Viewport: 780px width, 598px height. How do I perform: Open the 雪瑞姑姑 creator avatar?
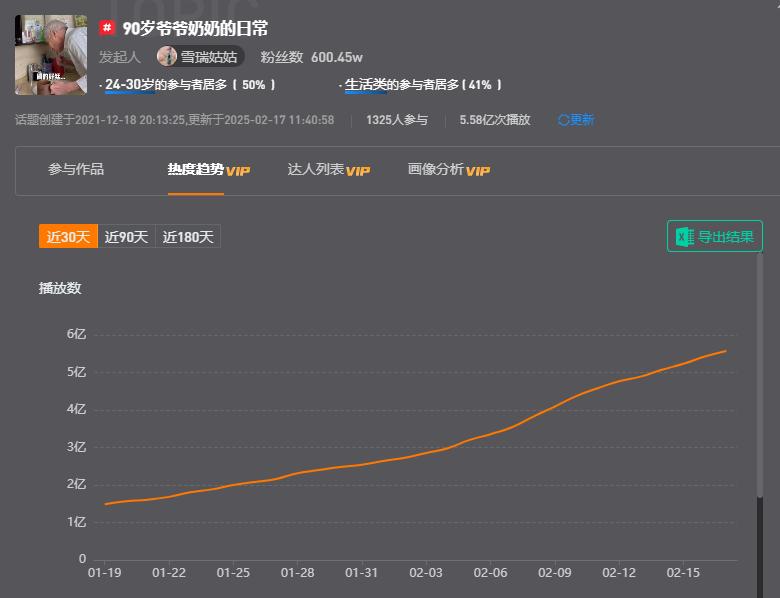[x=167, y=57]
